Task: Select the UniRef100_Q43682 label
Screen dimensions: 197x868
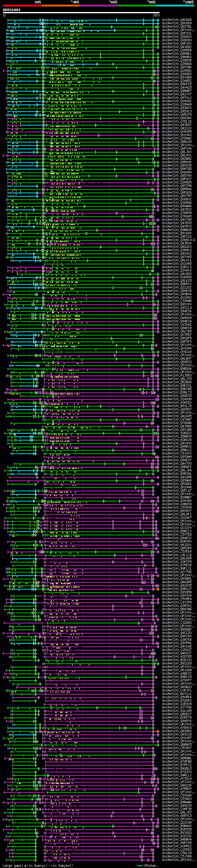Action: point(177,47)
